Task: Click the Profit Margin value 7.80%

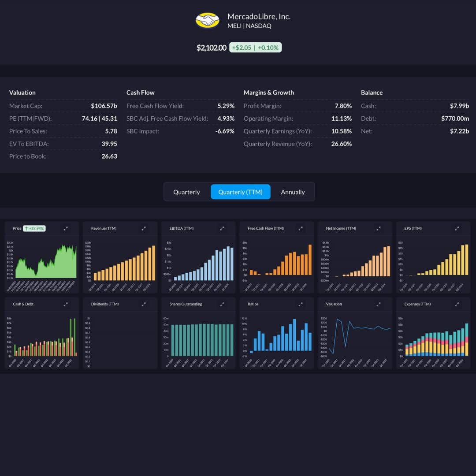Action: (x=343, y=106)
